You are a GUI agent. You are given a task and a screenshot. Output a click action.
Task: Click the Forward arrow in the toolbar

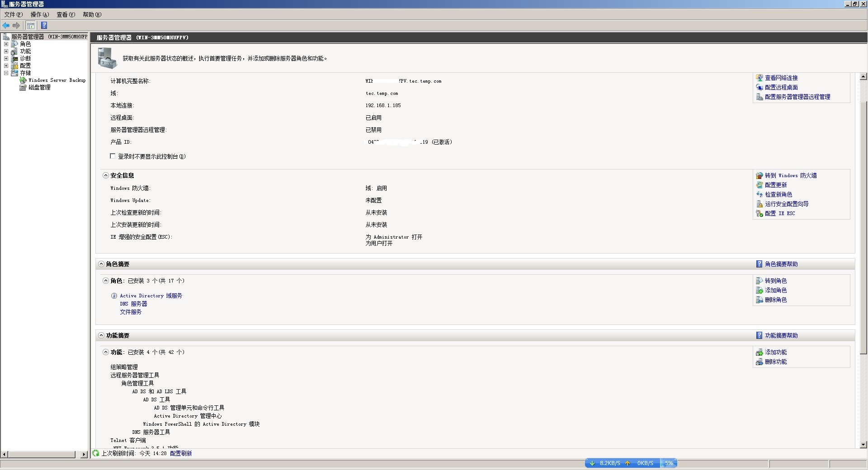coord(16,25)
